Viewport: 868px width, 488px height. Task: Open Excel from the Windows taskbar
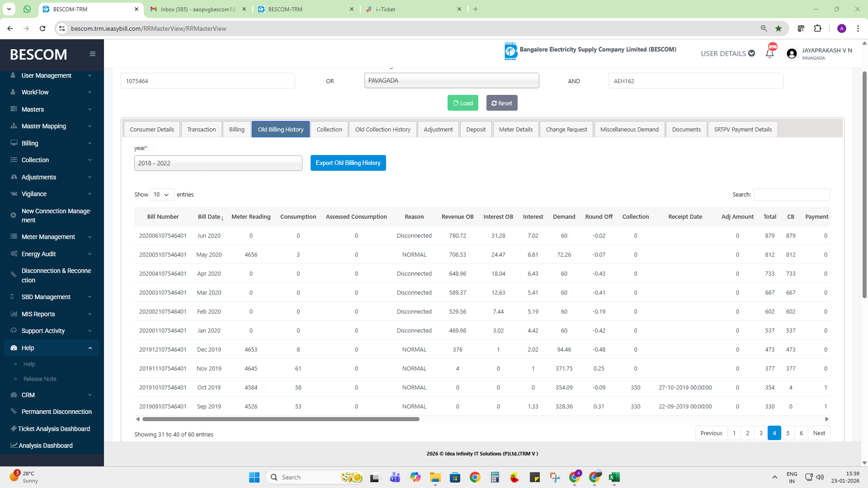614,477
